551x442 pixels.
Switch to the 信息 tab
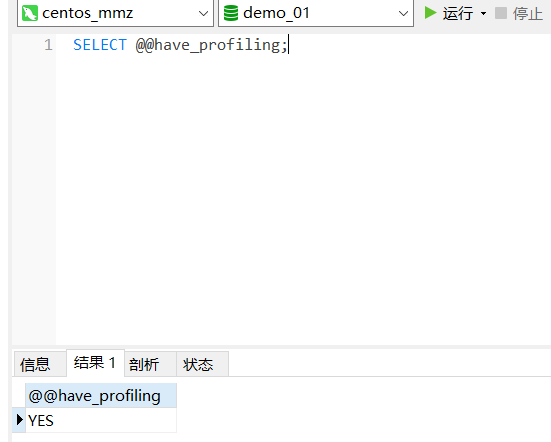click(x=40, y=364)
